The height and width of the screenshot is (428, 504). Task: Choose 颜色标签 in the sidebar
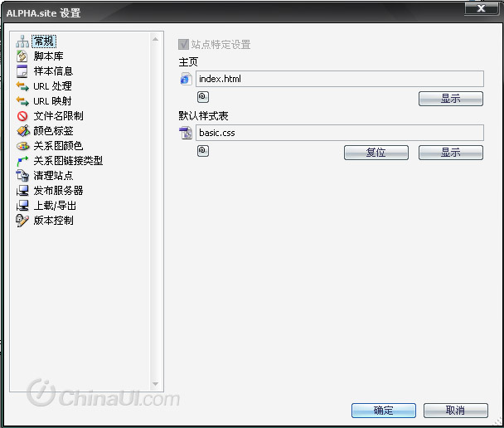point(53,130)
